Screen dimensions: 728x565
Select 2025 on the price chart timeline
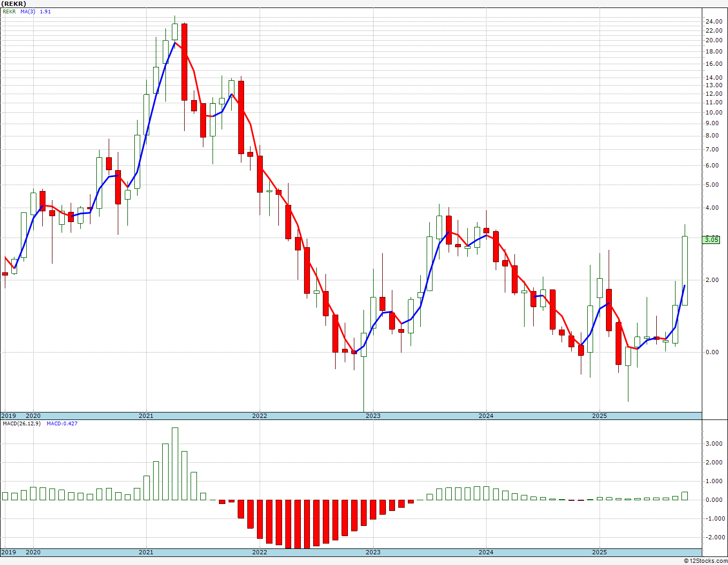point(599,416)
